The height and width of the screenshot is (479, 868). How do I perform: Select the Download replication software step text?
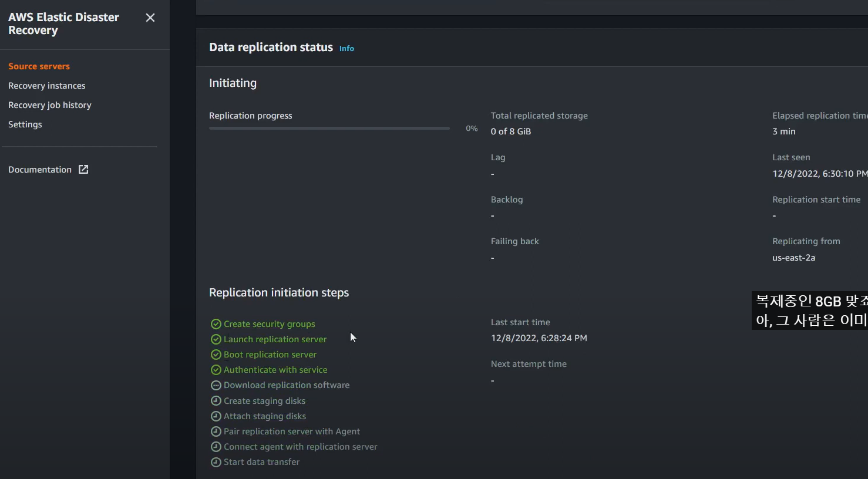(x=287, y=385)
